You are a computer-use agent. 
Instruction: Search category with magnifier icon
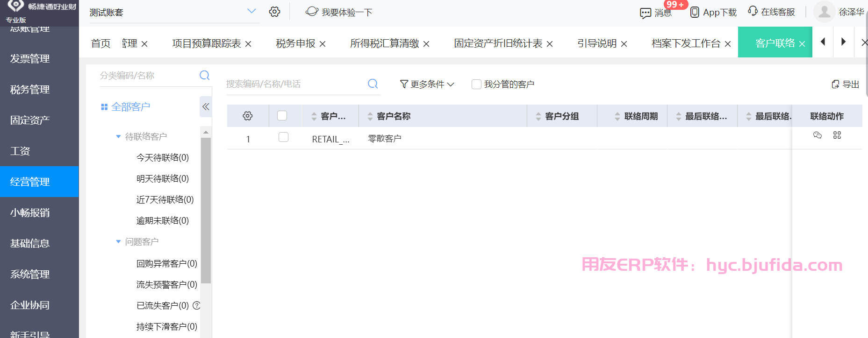click(205, 75)
